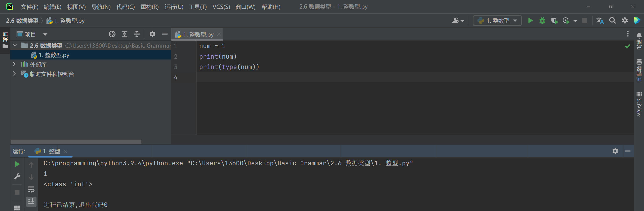This screenshot has height=211, width=644.
Task: Start debugging with the green bug icon
Action: click(x=542, y=20)
